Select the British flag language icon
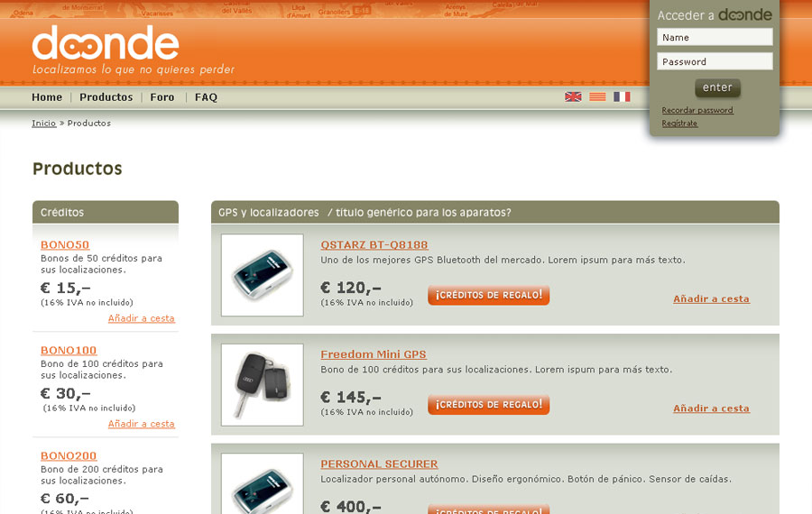Viewport: 812px width, 514px height. [573, 96]
